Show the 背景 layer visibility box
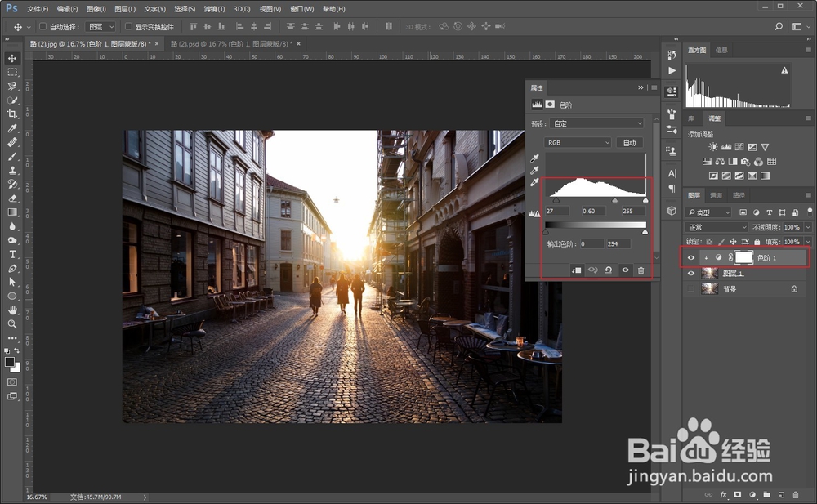 point(691,289)
